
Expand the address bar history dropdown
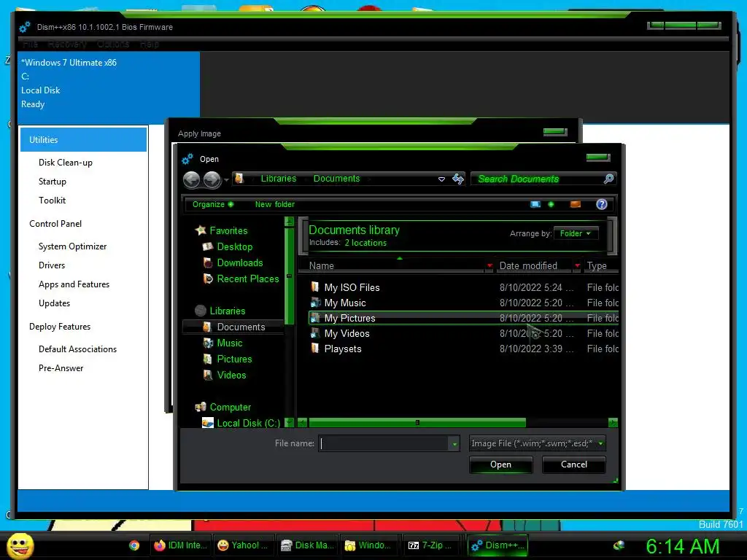point(441,179)
